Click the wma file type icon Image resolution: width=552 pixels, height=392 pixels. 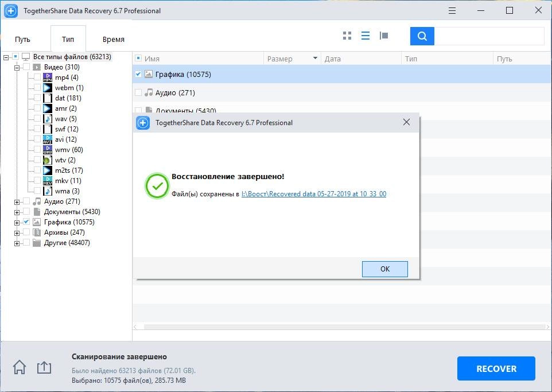(x=48, y=191)
